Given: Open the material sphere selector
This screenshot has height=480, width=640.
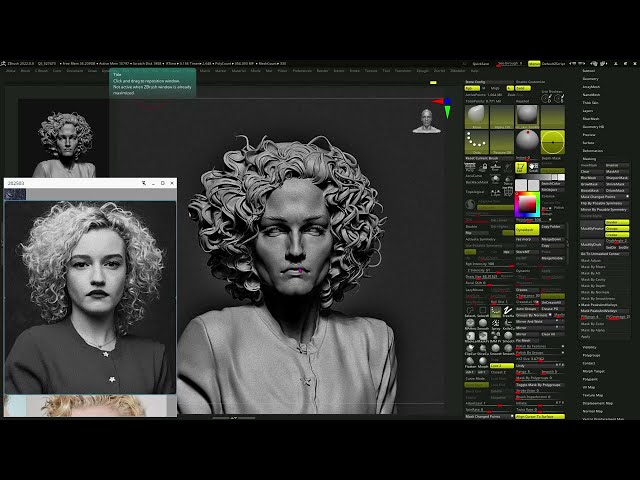Looking at the screenshot, I should click(x=527, y=117).
